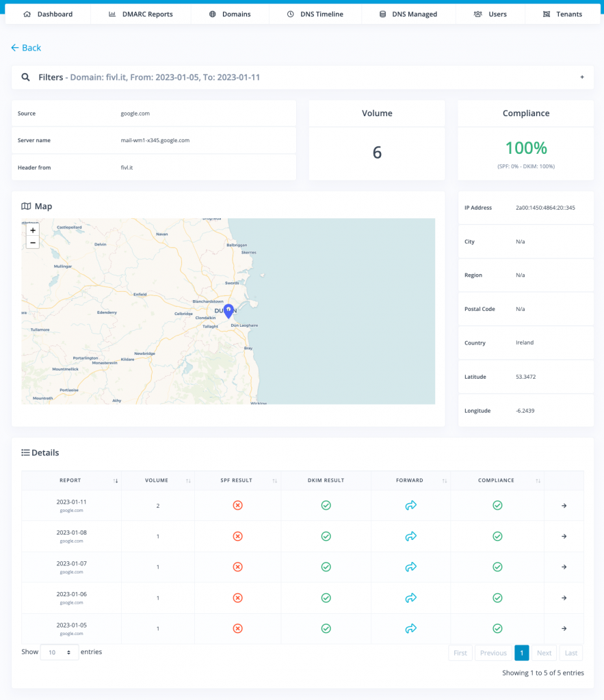604x700 pixels.
Task: Click DKIM pass icon in 2023-01-07 row
Action: pos(326,567)
